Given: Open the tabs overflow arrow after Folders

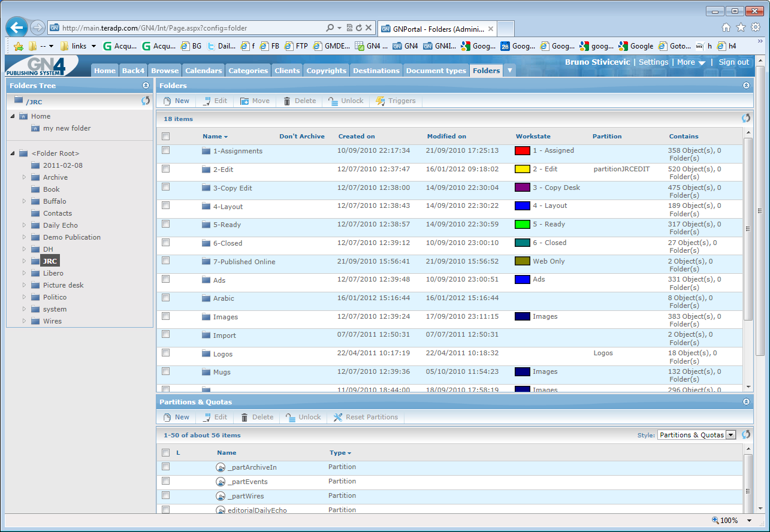Looking at the screenshot, I should pos(509,70).
